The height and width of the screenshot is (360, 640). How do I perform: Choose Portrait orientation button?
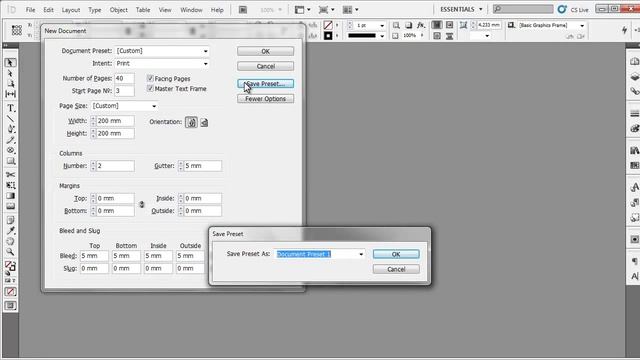coord(191,122)
